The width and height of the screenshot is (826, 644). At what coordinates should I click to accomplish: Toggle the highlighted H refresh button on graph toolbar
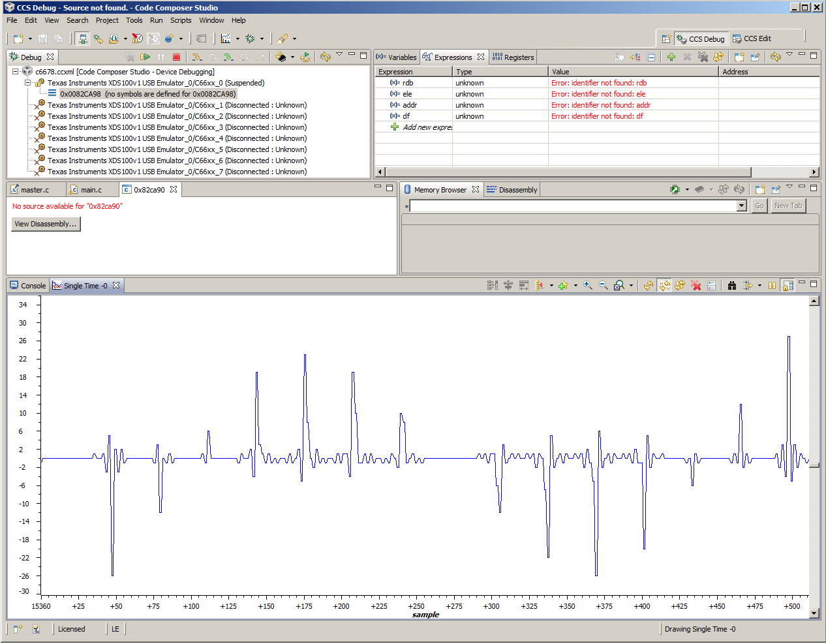click(664, 286)
